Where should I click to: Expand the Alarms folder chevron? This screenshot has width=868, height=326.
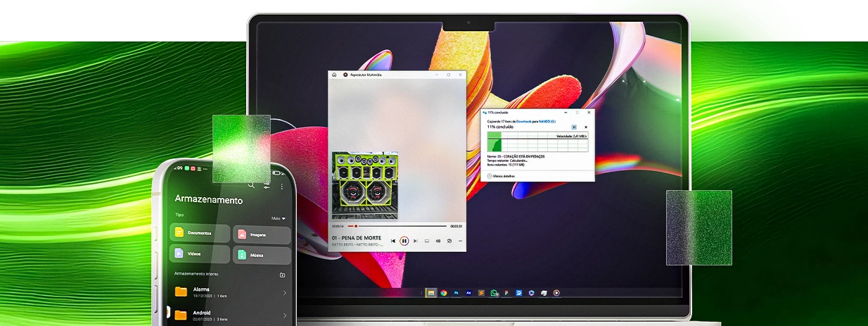click(284, 293)
